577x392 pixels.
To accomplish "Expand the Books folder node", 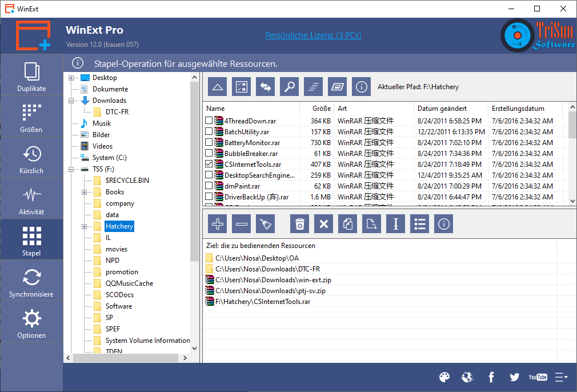I will coord(85,192).
